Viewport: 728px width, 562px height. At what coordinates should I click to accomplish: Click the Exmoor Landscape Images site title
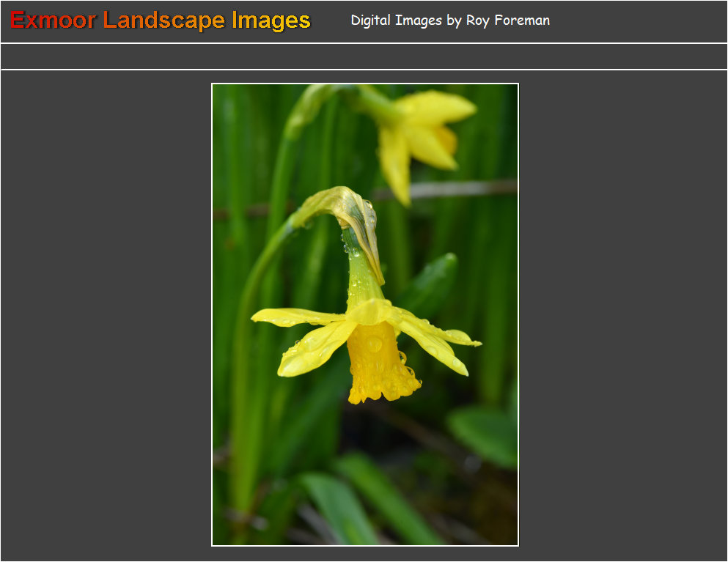point(160,21)
